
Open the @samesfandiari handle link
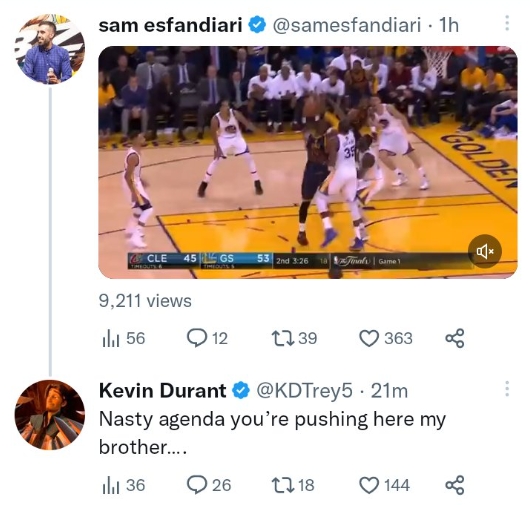coord(347,25)
